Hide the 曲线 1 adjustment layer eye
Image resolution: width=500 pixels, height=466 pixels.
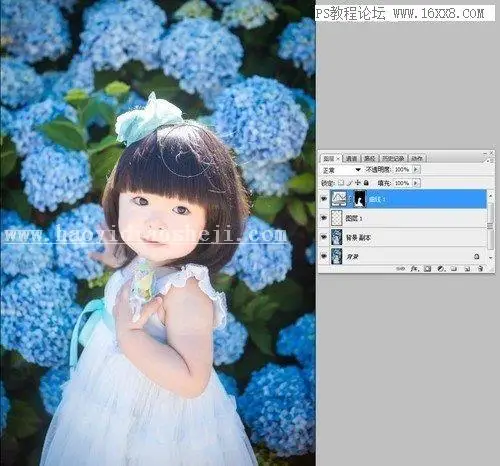click(x=324, y=199)
